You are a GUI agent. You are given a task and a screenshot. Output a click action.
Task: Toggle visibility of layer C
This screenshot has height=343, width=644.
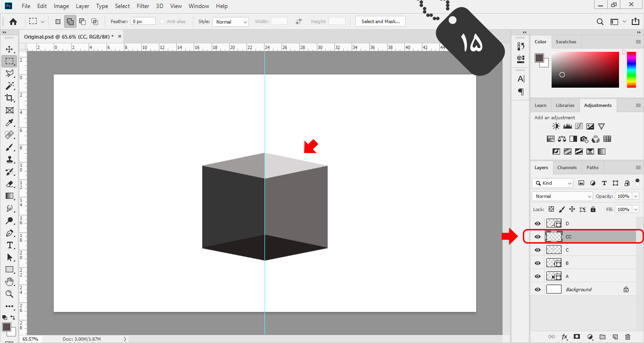click(x=538, y=250)
